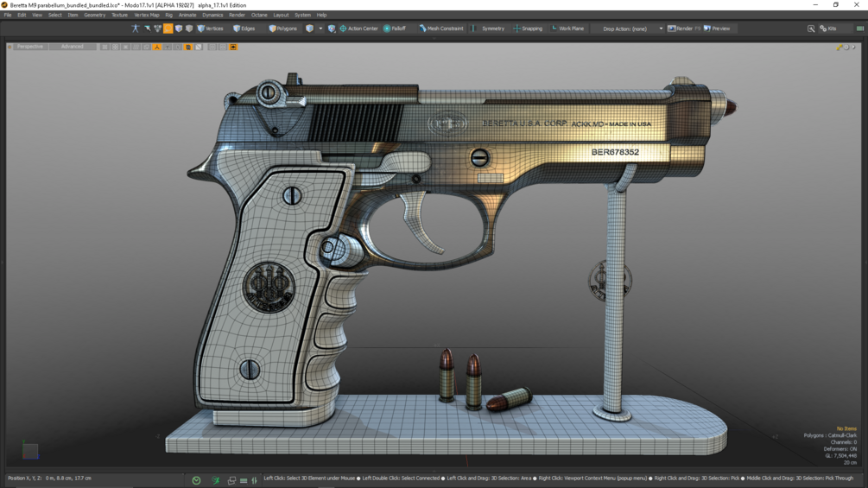Open viewport settings gear icon
The width and height of the screenshot is (868, 488).
pos(846,47)
